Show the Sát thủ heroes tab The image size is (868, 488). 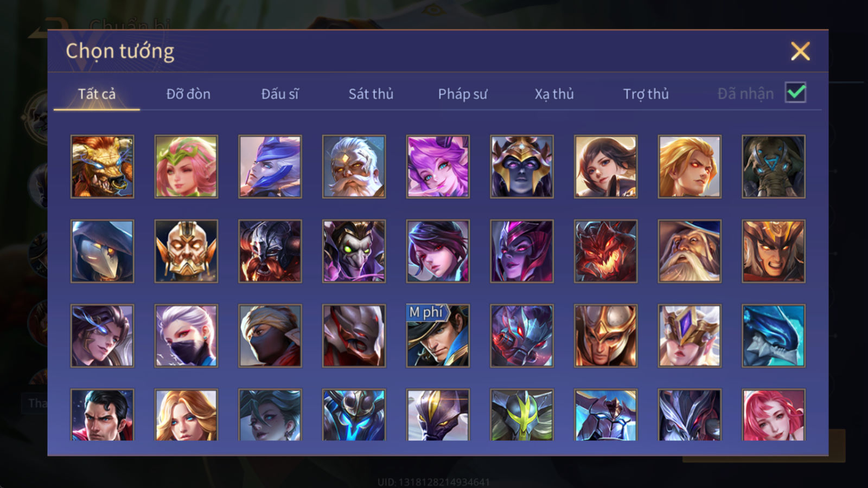371,94
